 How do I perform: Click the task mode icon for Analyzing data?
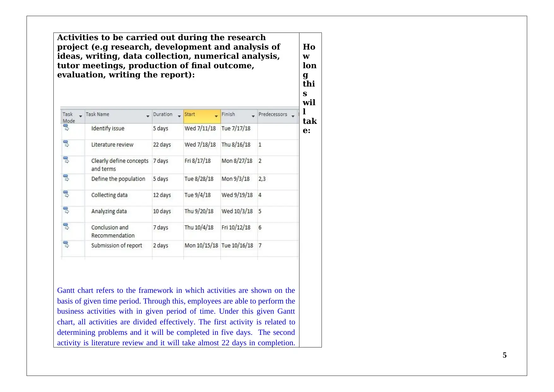(66, 210)
